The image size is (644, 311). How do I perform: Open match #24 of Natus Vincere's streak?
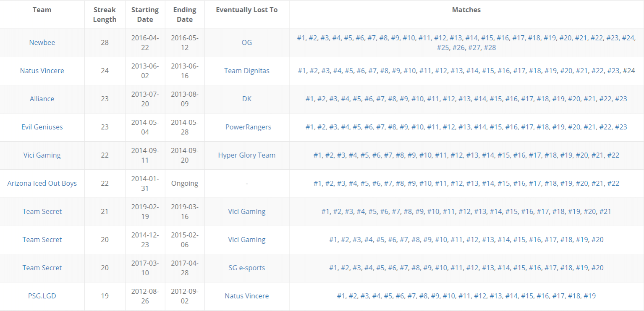pos(629,71)
